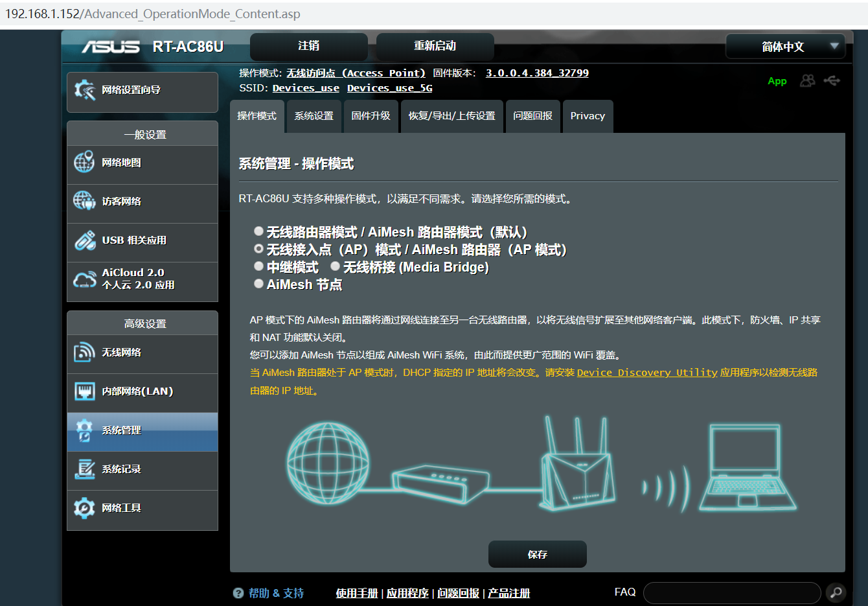Open the Privacy tab
868x606 pixels.
[x=588, y=116]
